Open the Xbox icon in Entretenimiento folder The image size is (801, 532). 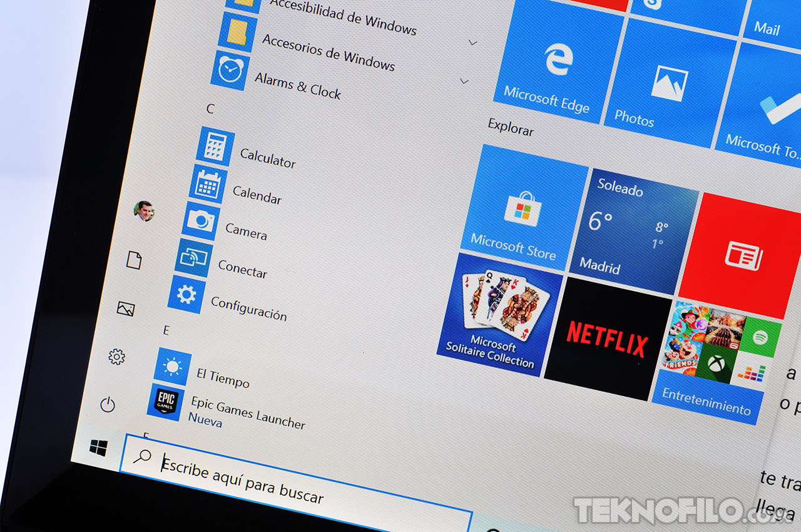[x=717, y=362]
